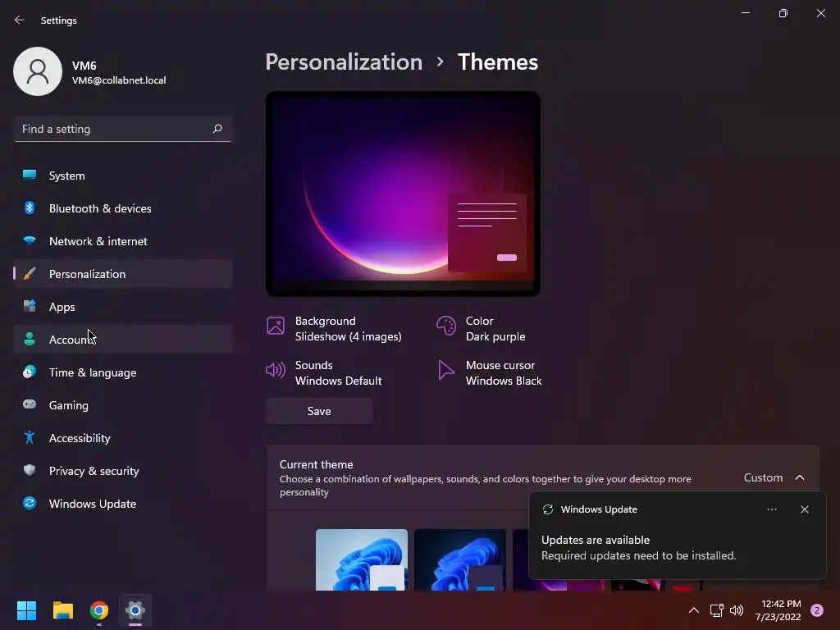Show hidden tray icons
This screenshot has height=630, width=840.
tap(693, 610)
